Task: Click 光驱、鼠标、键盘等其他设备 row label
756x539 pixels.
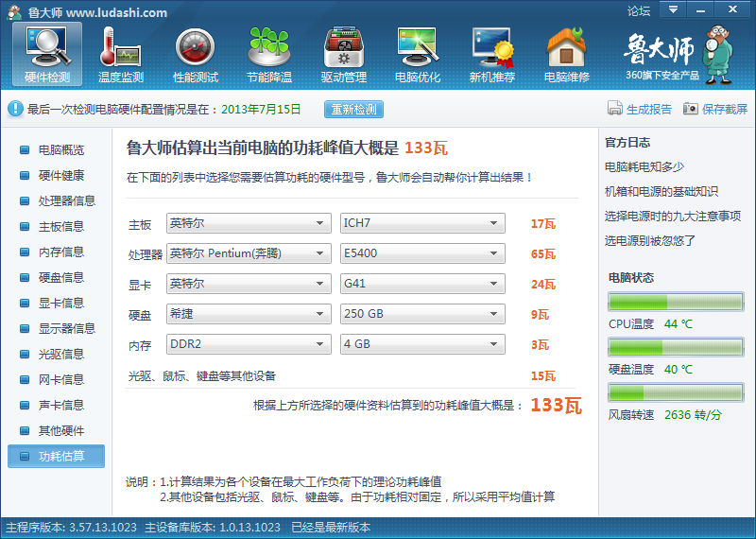Action: tap(202, 376)
